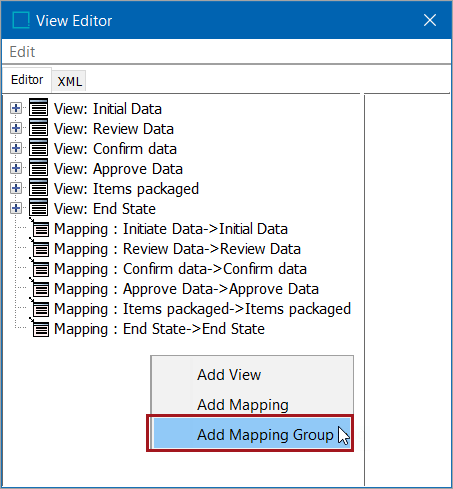
Task: Click the View Editor title bar icon
Action: [x=21, y=20]
